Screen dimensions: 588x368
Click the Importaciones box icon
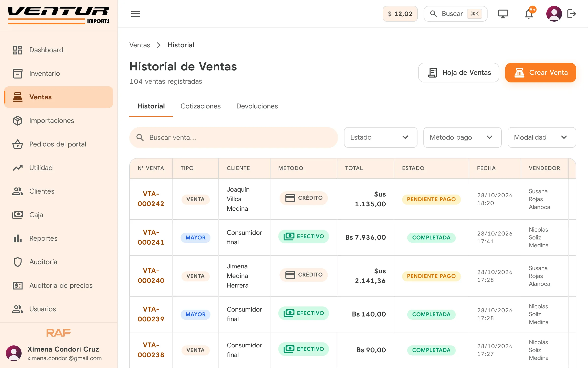(18, 121)
